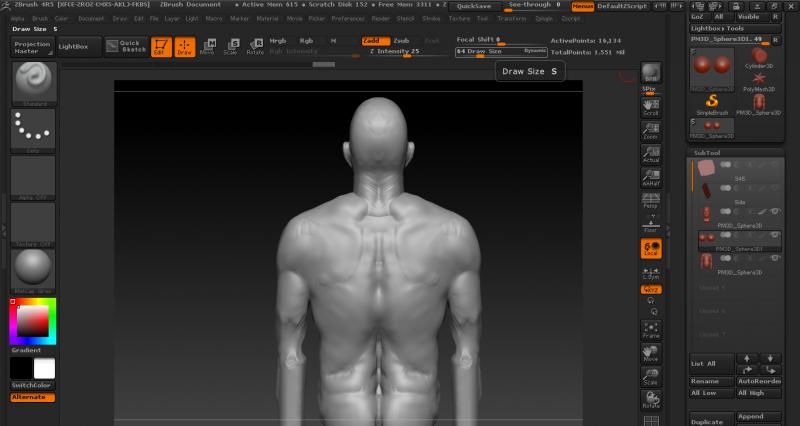Click the color picker gradient square
The height and width of the screenshot is (426, 800).
pos(32,320)
